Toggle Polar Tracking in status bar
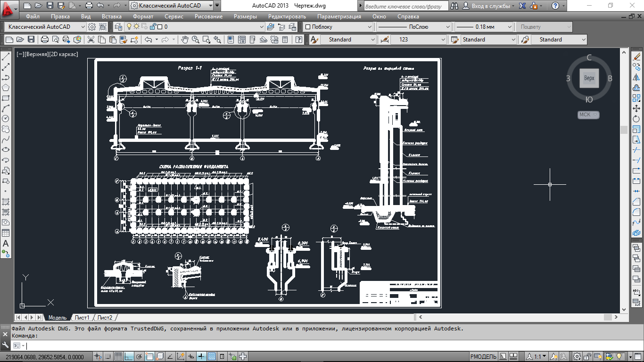The height and width of the screenshot is (362, 644). pyautogui.click(x=139, y=357)
